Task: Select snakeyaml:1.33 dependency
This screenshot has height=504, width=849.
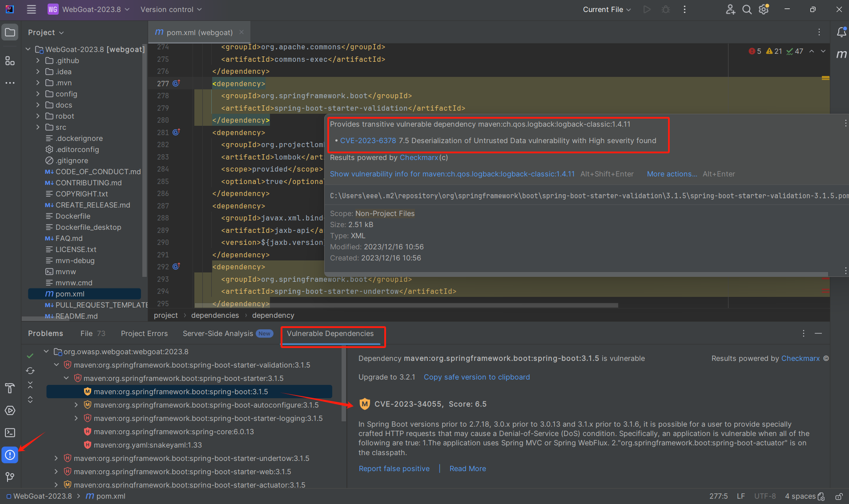Action: [x=148, y=445]
